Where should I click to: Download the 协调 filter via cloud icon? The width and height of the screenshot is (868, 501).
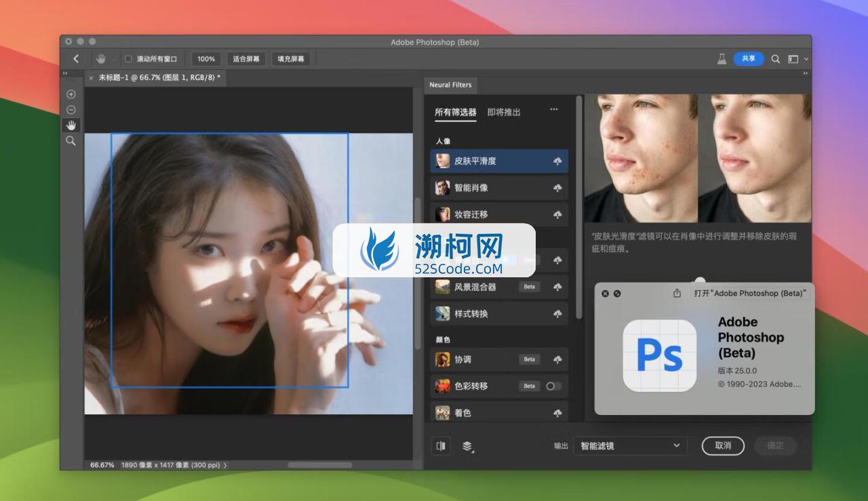[x=557, y=359]
